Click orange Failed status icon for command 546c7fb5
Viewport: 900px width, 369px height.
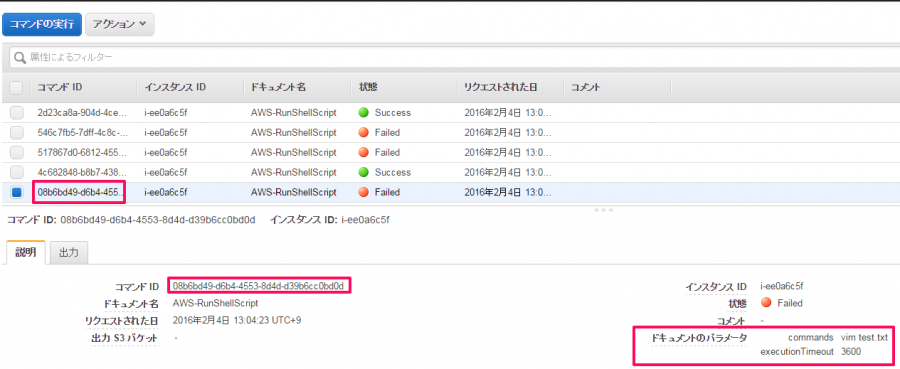[363, 133]
